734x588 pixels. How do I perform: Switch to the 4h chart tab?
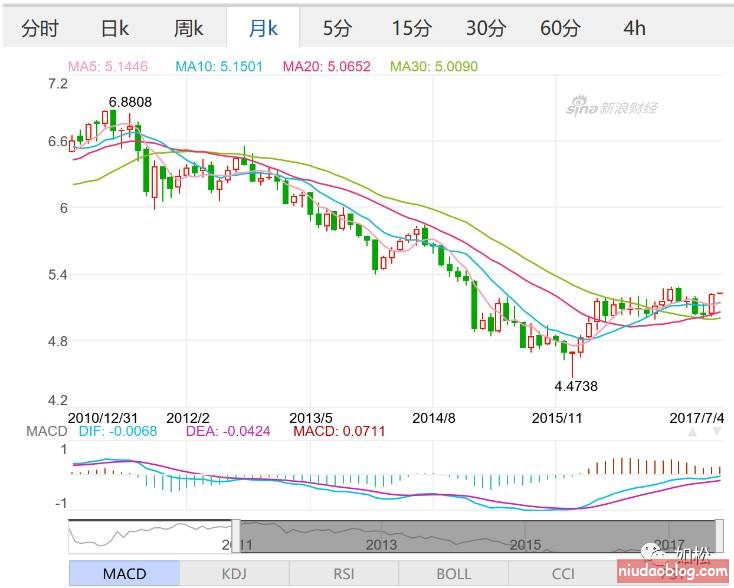coord(634,29)
